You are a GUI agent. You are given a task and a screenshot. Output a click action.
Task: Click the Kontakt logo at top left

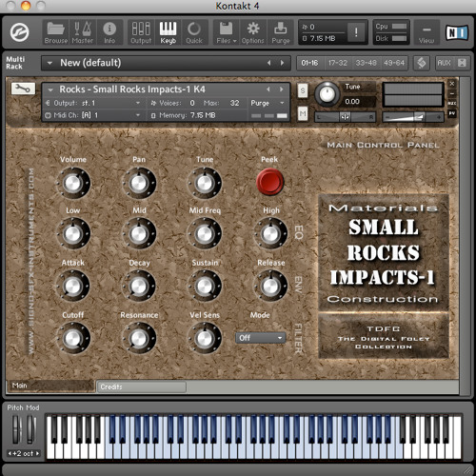[x=20, y=32]
